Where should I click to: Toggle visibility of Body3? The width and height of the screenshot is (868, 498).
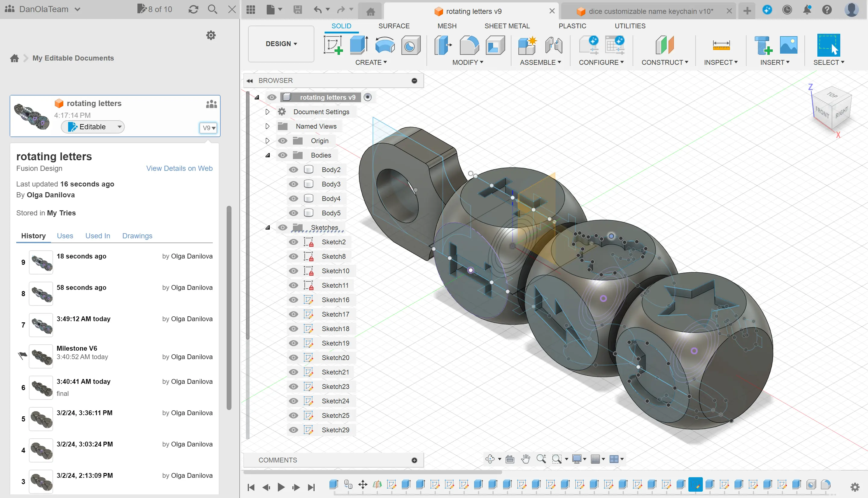[293, 184]
